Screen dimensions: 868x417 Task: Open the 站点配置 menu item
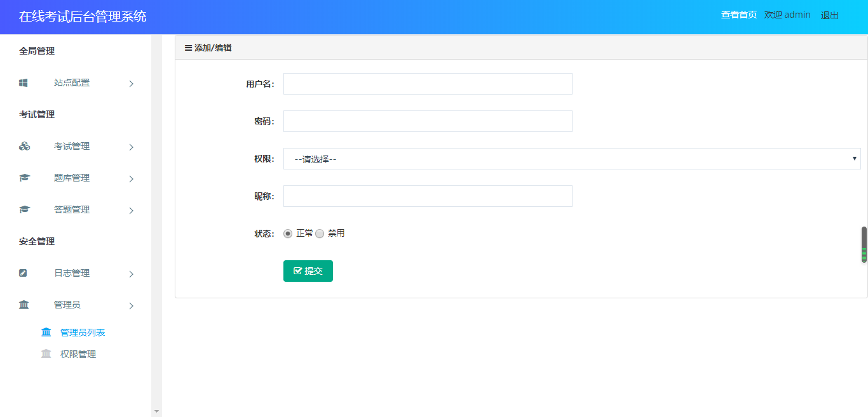point(72,83)
